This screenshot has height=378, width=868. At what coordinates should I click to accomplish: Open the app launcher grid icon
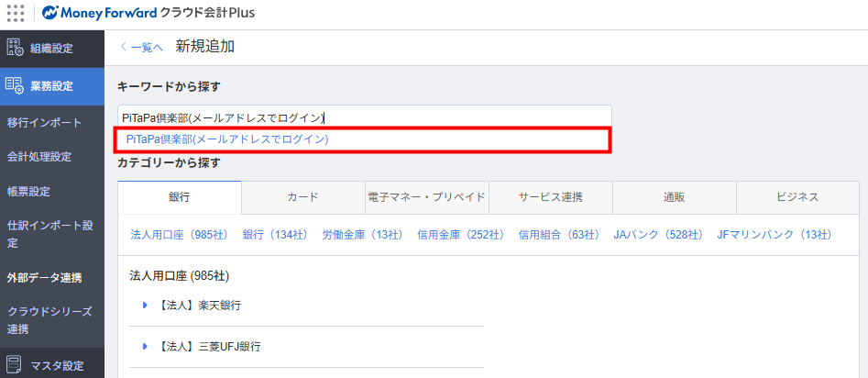click(x=16, y=13)
